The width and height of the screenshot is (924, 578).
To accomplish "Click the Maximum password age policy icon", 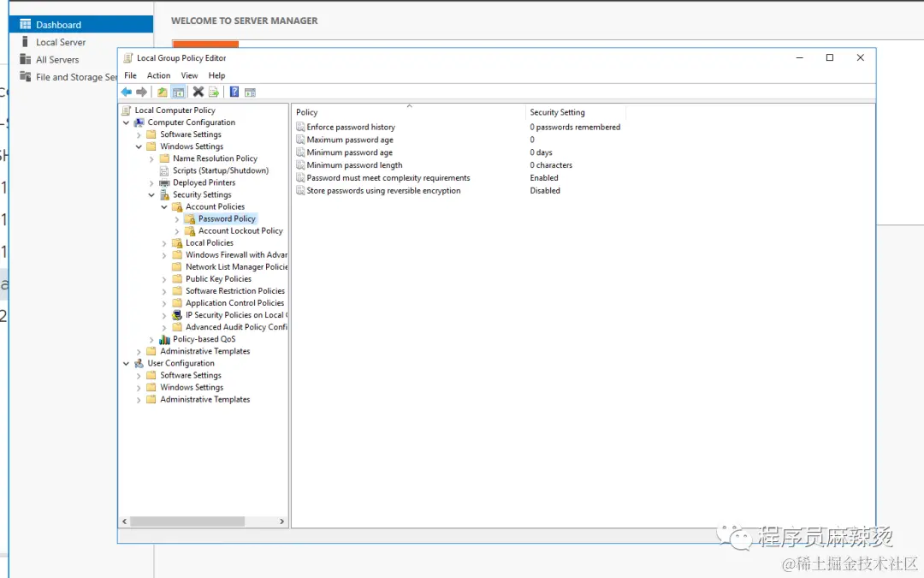I will 300,140.
